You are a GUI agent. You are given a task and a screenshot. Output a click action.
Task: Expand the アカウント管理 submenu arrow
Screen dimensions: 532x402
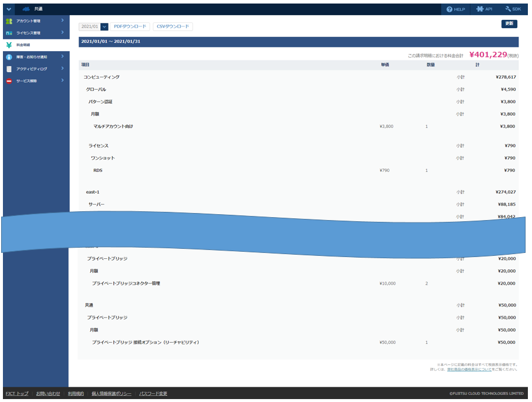tap(62, 21)
